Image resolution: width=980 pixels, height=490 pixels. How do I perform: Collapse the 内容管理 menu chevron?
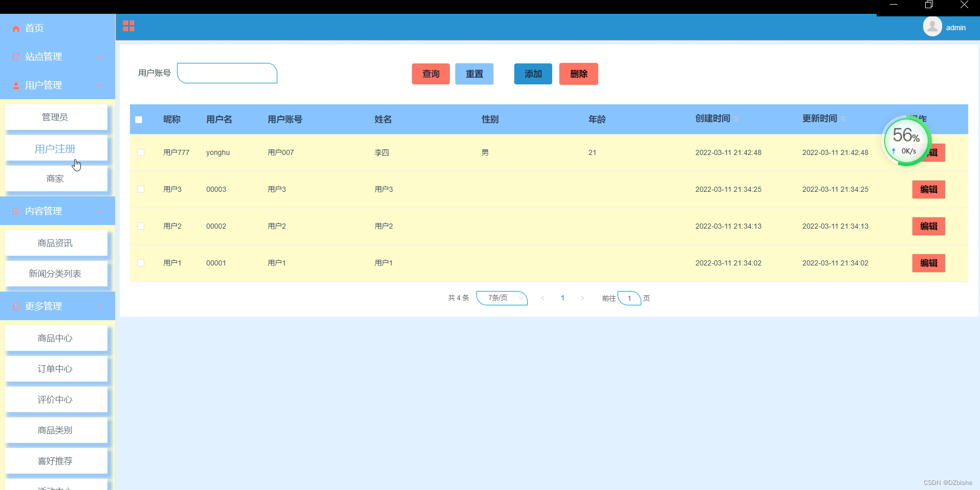tap(100, 211)
